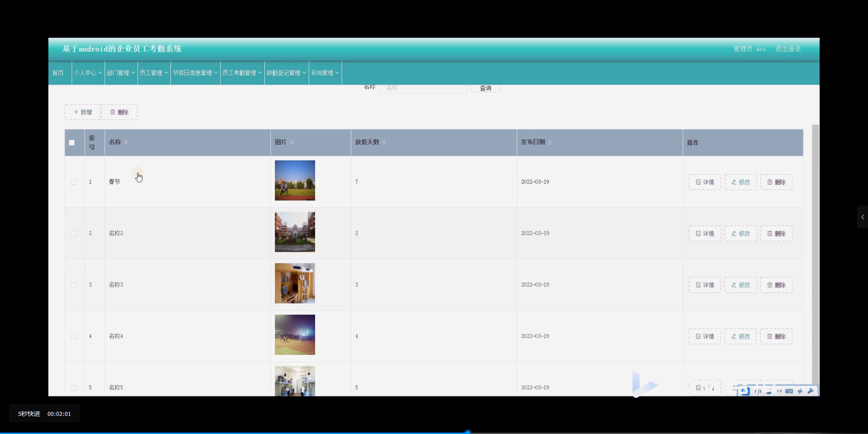The width and height of the screenshot is (868, 434).
Task: Check the row checkbox for 春节
Action: [74, 182]
